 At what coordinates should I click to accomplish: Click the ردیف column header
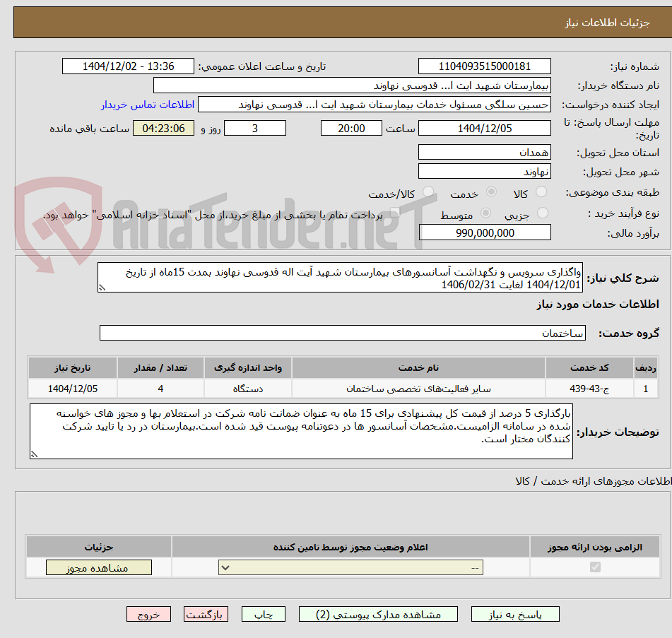(645, 368)
